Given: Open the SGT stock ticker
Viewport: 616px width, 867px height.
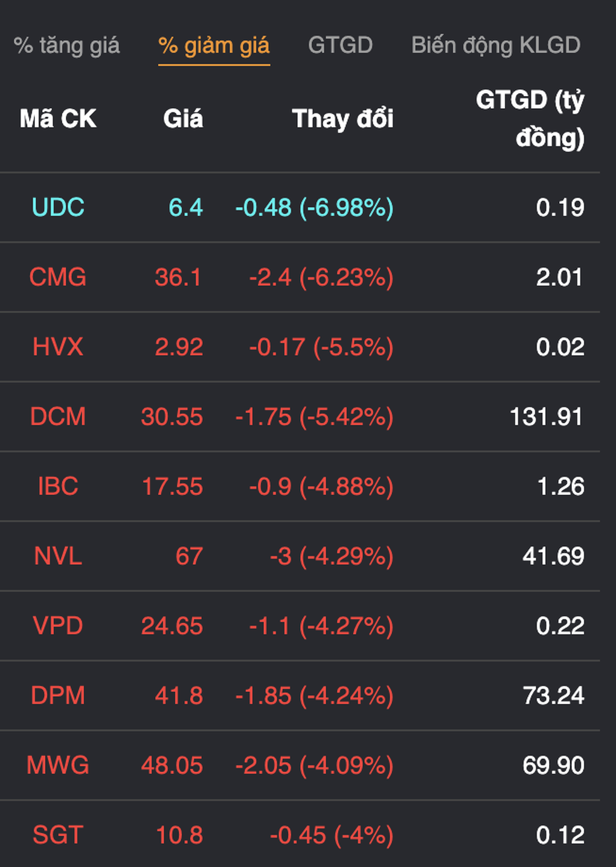Looking at the screenshot, I should [x=58, y=835].
